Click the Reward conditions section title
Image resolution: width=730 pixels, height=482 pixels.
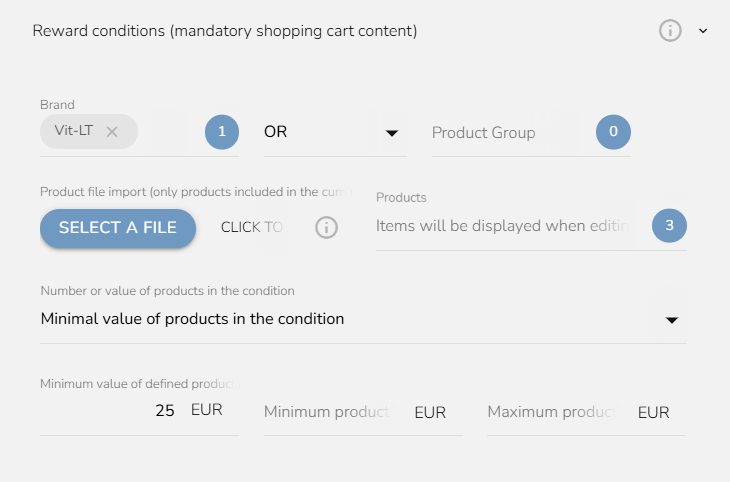[225, 31]
